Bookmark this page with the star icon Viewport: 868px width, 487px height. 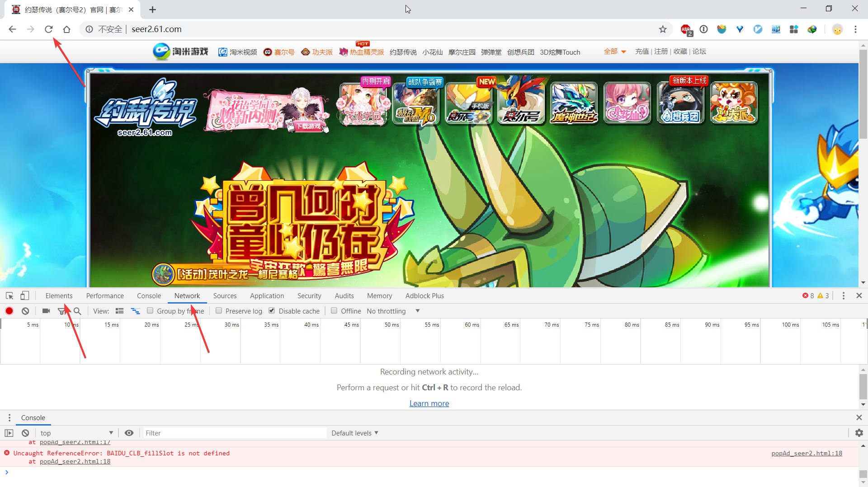click(663, 29)
